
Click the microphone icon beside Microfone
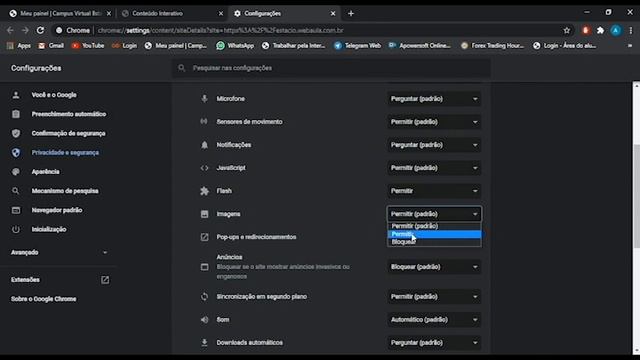204,99
